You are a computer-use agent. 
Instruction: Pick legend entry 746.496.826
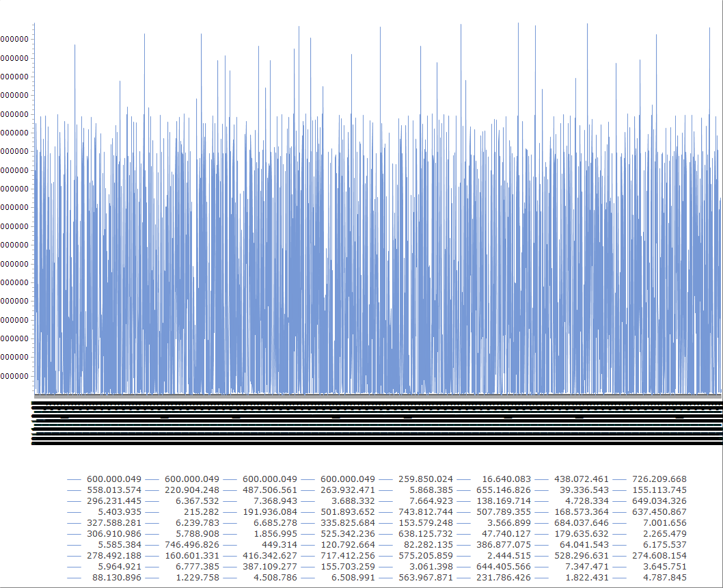tap(192, 545)
